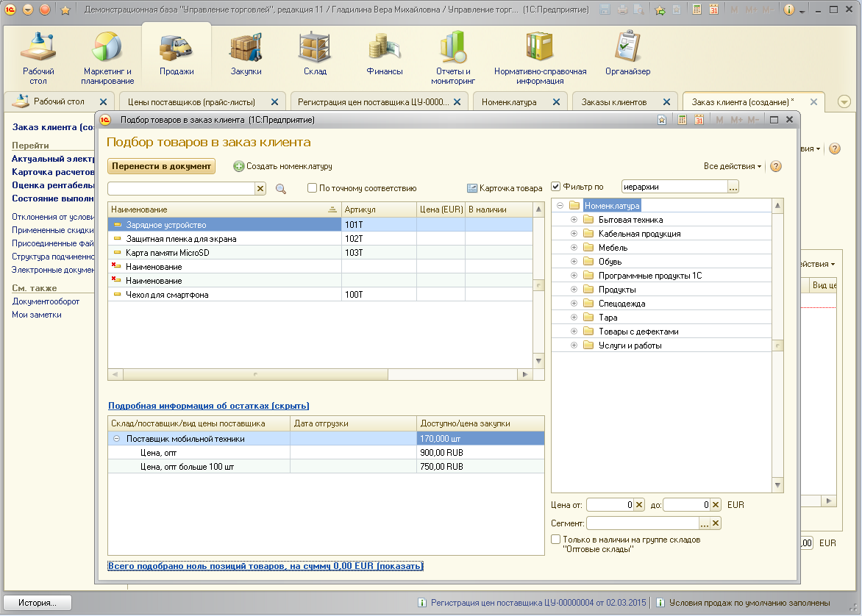Open Маркетинг и планирование section
This screenshot has height=616, width=862.
pos(107,58)
